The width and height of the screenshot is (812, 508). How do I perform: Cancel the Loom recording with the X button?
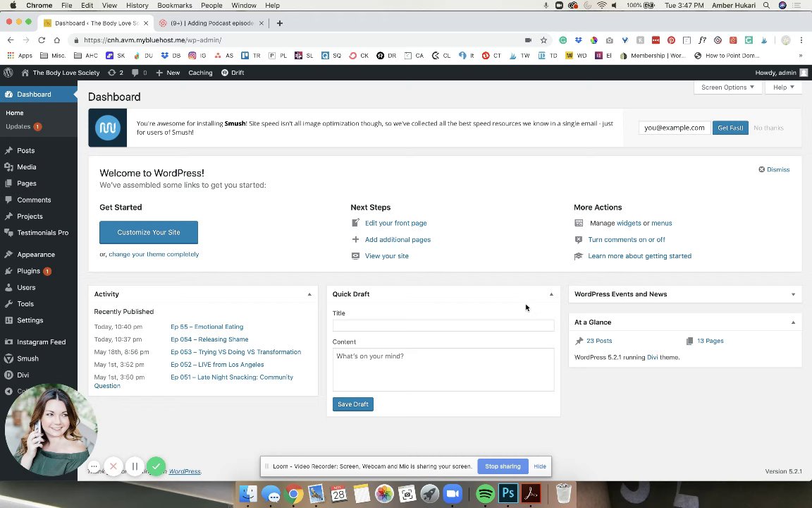[113, 466]
